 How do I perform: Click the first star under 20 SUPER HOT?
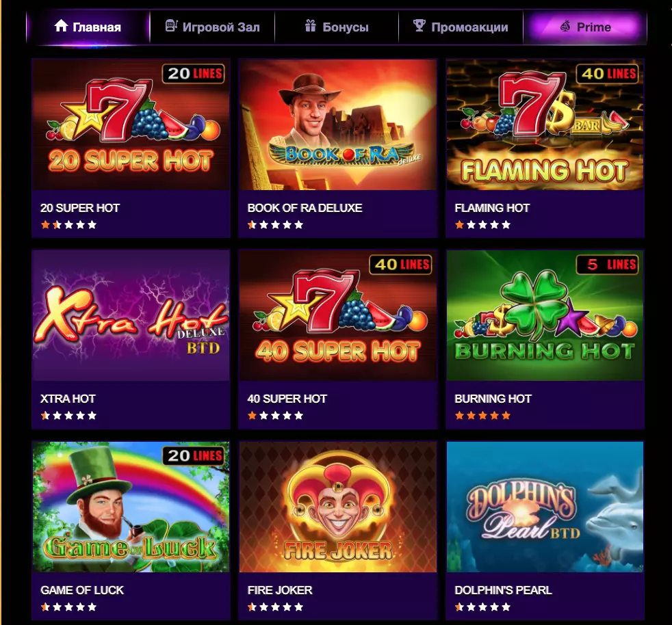tap(45, 224)
